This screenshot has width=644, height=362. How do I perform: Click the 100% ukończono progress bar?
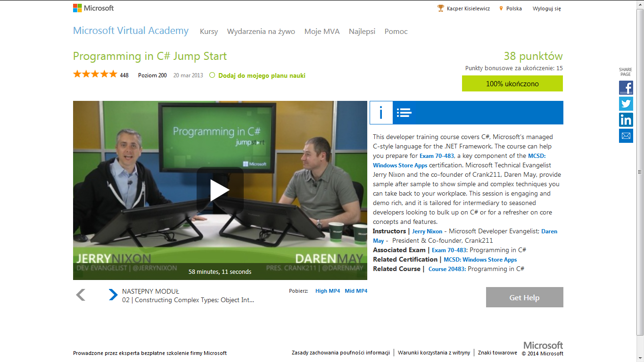(512, 84)
